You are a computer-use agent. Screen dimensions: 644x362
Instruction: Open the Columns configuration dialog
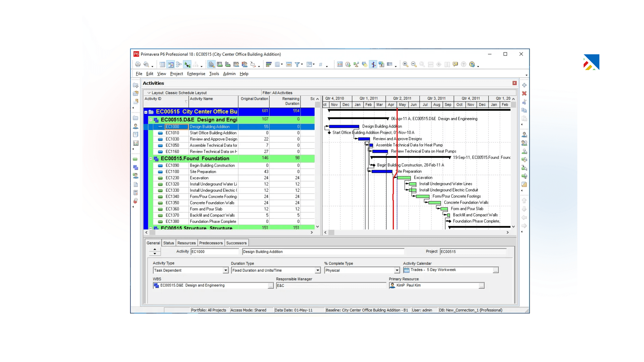tap(277, 64)
